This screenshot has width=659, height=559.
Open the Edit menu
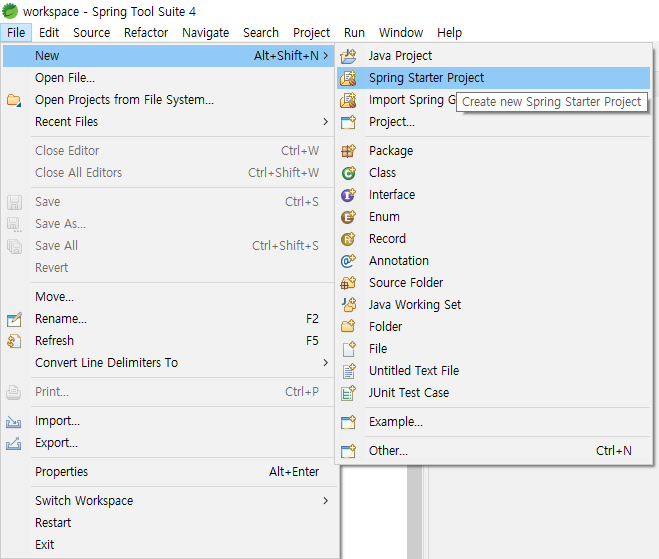49,33
